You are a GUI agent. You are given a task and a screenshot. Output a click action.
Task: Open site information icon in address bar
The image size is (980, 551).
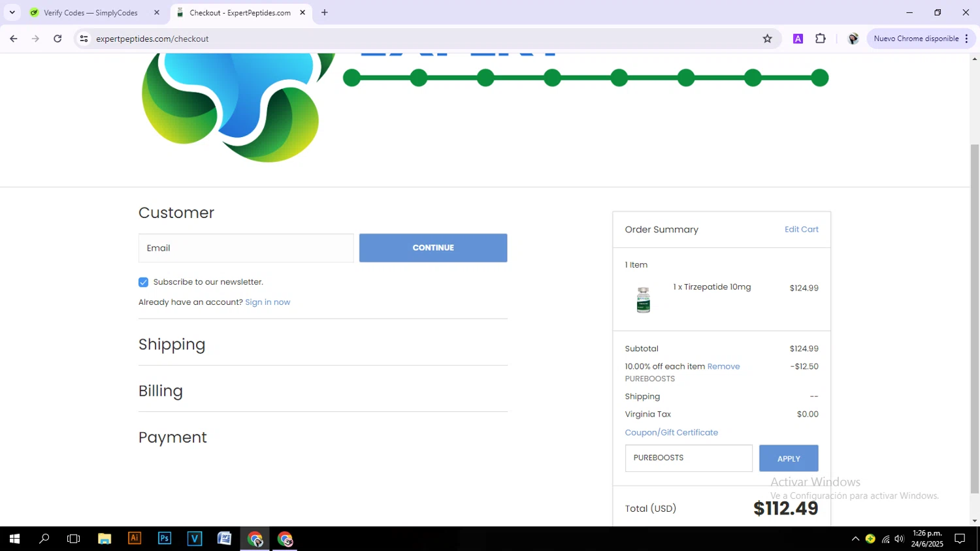(84, 39)
